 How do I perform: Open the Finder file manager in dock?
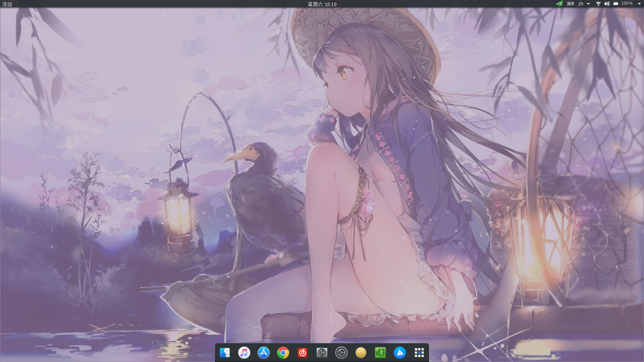click(225, 353)
